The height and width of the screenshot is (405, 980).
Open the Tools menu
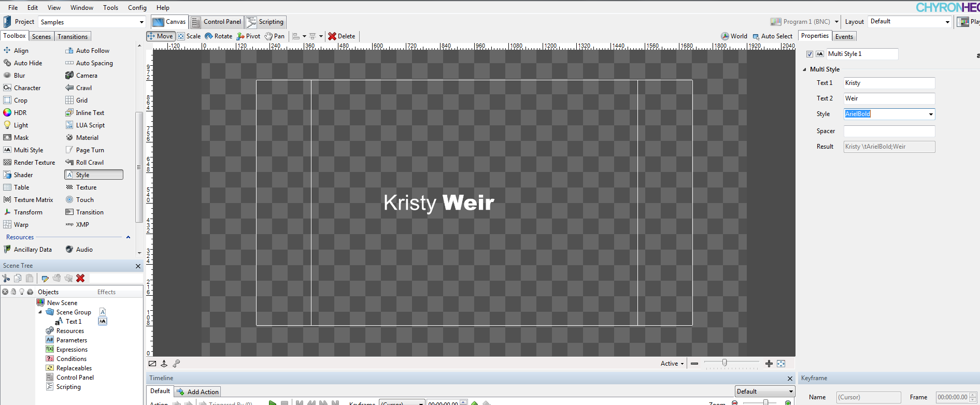coord(110,8)
